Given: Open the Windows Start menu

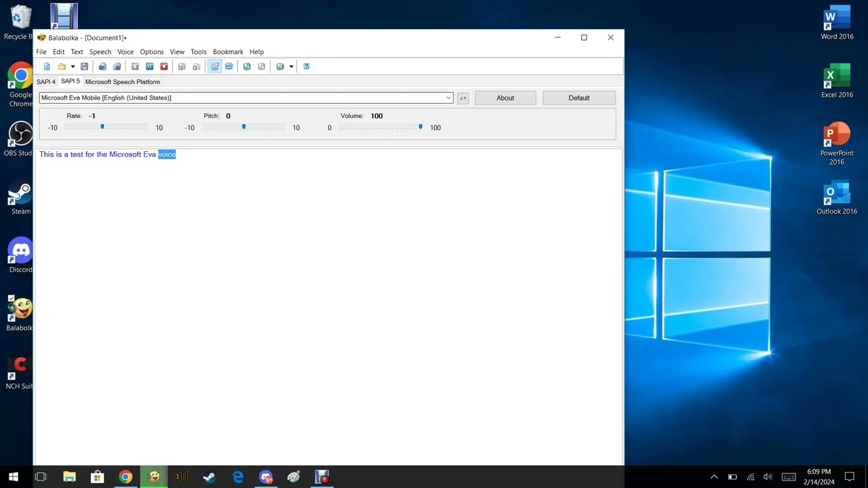Looking at the screenshot, I should (x=13, y=477).
